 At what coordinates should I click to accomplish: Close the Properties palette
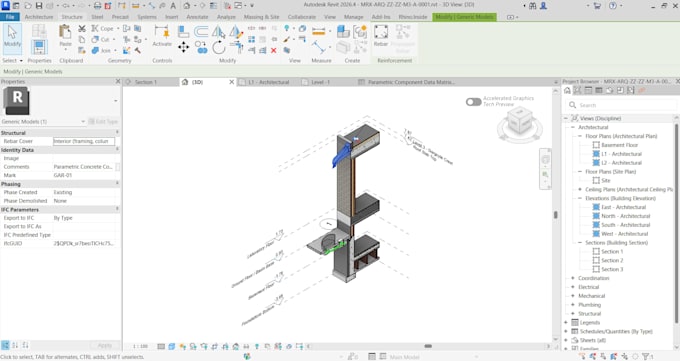coord(118,82)
